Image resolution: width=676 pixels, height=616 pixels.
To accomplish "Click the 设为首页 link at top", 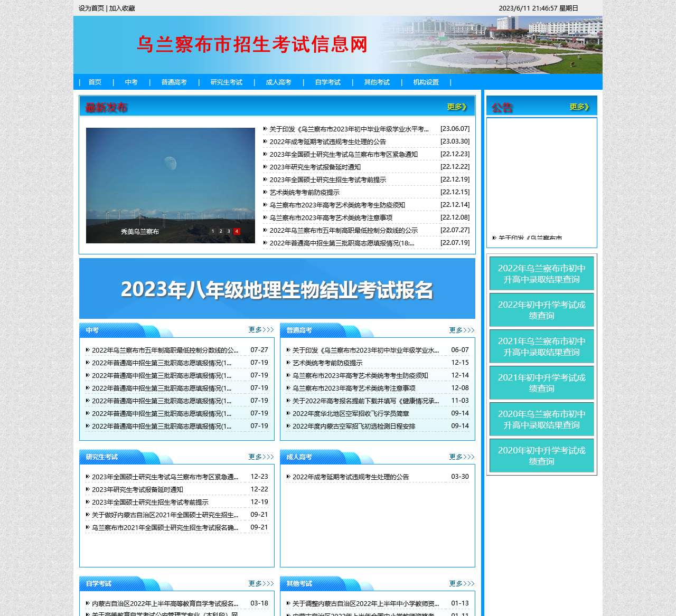I will (91, 8).
